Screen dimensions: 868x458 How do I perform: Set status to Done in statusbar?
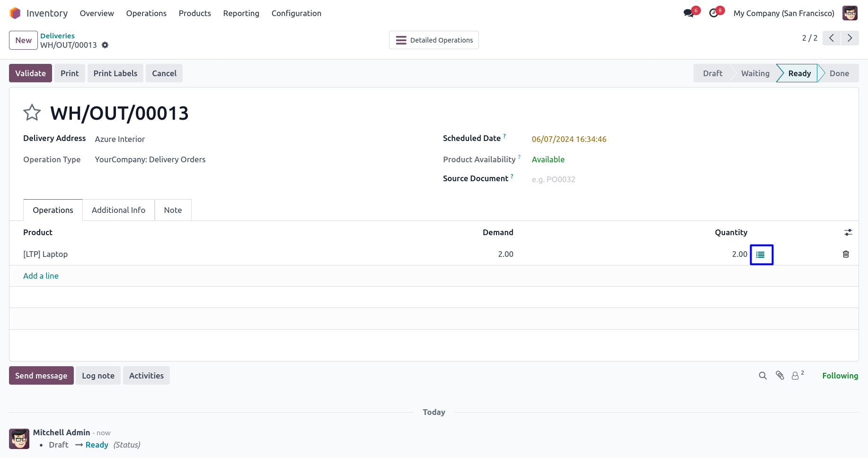[839, 73]
